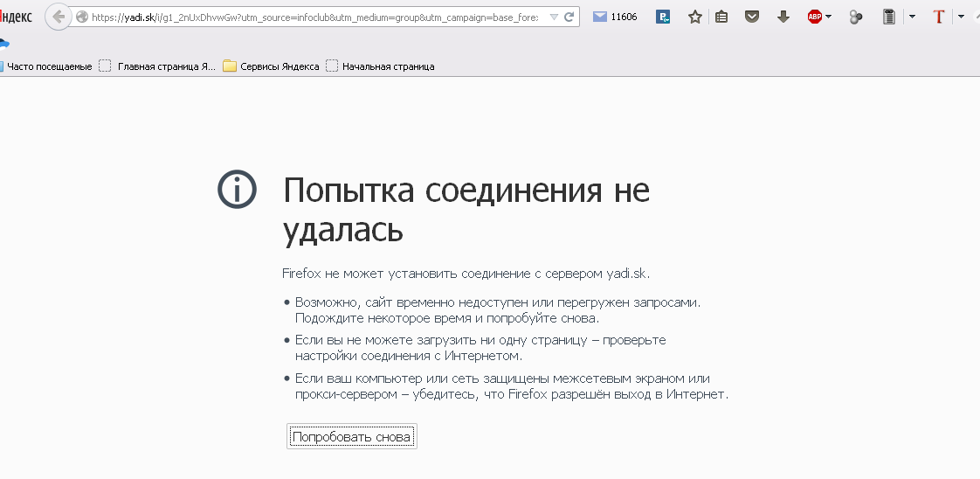Click the server tower extension icon

889,17
